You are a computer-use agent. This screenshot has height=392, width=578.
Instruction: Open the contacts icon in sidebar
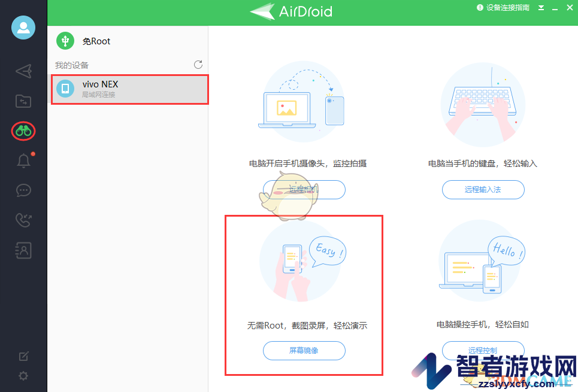(x=23, y=250)
